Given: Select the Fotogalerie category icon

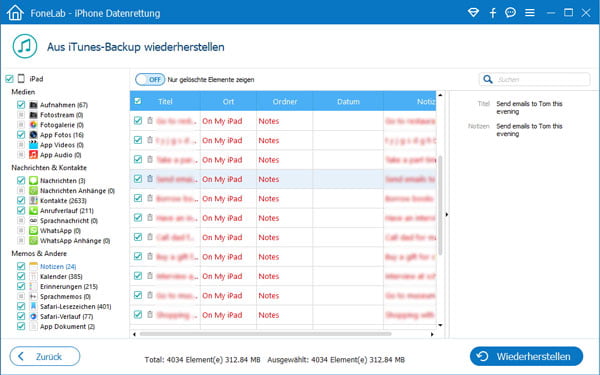Looking at the screenshot, I should click(x=33, y=125).
